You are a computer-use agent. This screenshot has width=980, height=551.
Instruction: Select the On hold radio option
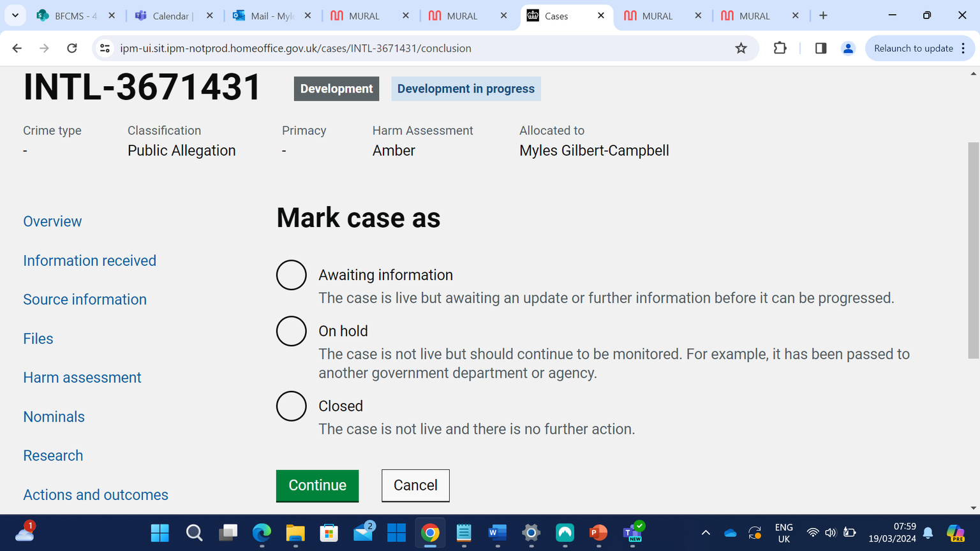tap(292, 331)
